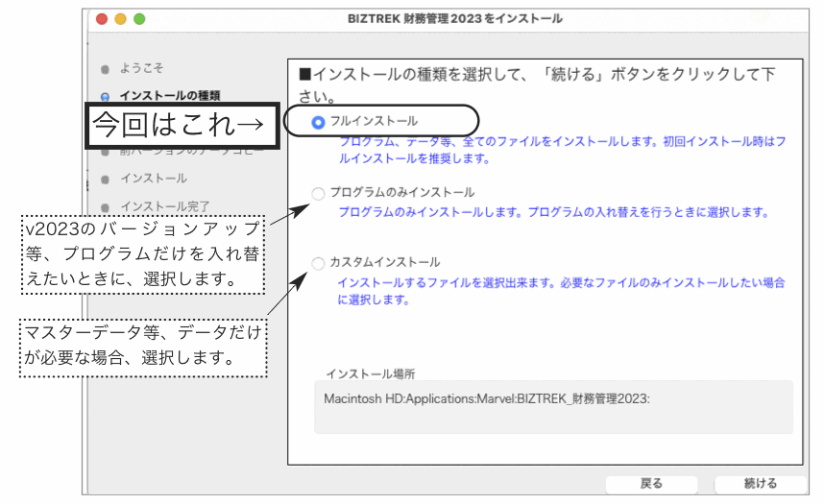Click the 今回はこれ→ annotation box
Image resolution: width=824 pixels, height=504 pixels.
(x=183, y=125)
